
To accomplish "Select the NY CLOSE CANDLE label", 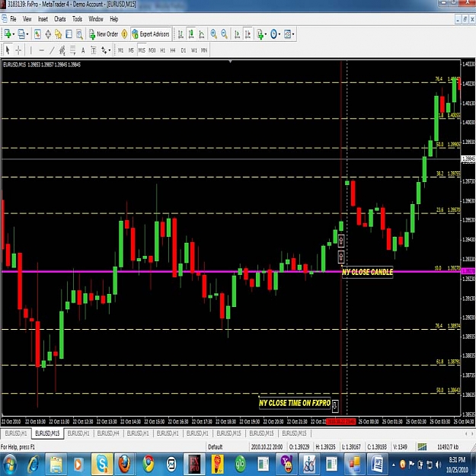I will click(367, 272).
